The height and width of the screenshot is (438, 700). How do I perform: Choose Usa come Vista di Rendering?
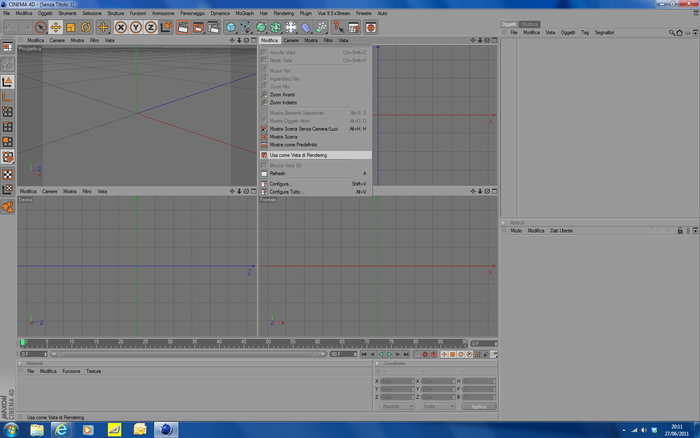pyautogui.click(x=315, y=155)
